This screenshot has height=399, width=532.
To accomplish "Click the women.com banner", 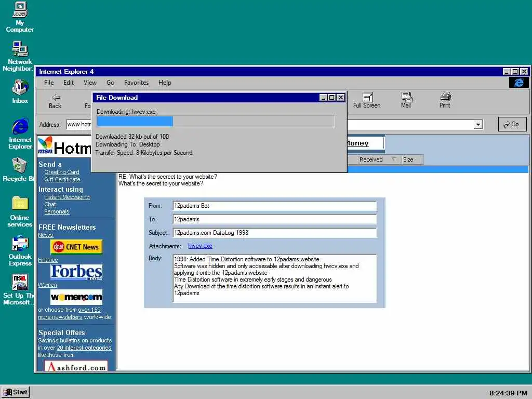I will pyautogui.click(x=76, y=297).
